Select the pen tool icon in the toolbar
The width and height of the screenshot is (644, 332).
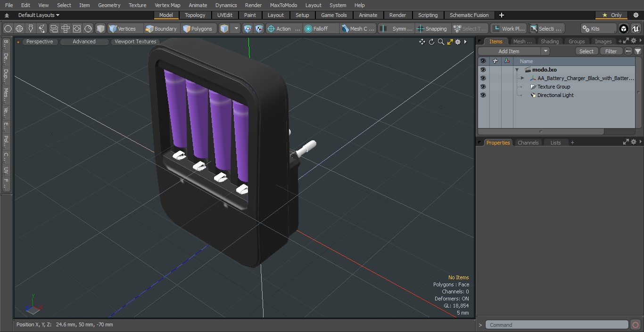[x=31, y=29]
